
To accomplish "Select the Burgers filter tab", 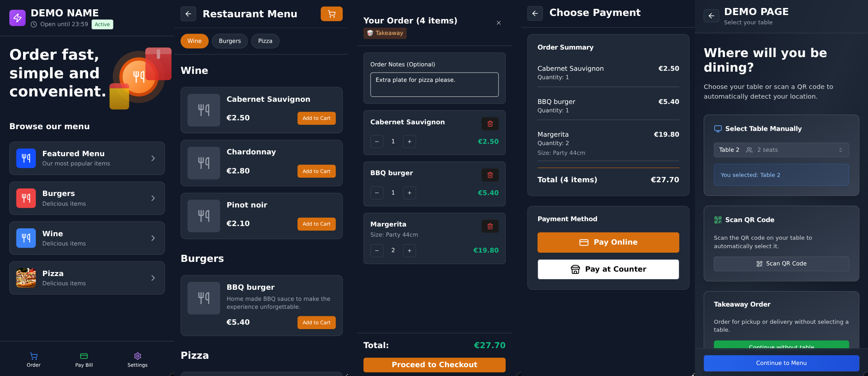I will [230, 41].
